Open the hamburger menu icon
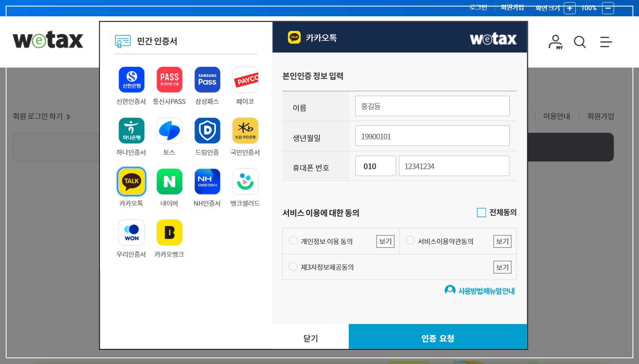This screenshot has width=639, height=364. (x=606, y=42)
